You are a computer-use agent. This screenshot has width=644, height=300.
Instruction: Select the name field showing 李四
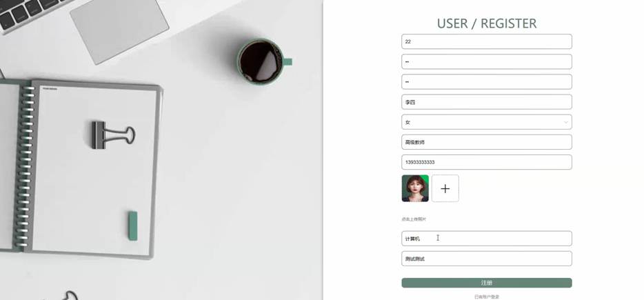[x=487, y=102]
